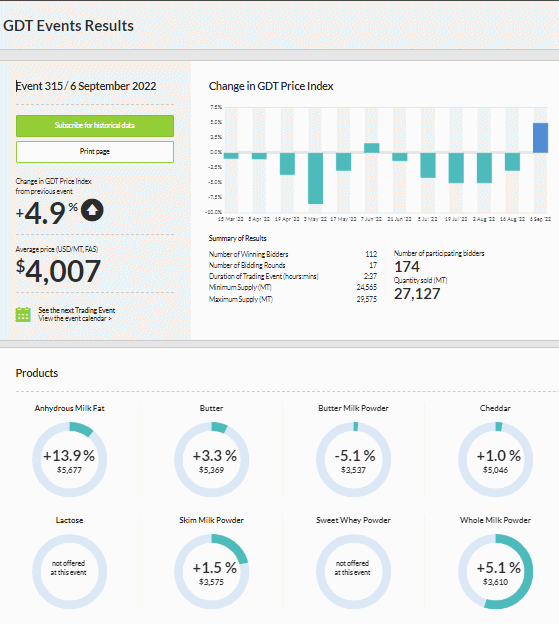This screenshot has width=559, height=624.
Task: Click the blue 6 Sep '22 chart bar
Action: [540, 138]
